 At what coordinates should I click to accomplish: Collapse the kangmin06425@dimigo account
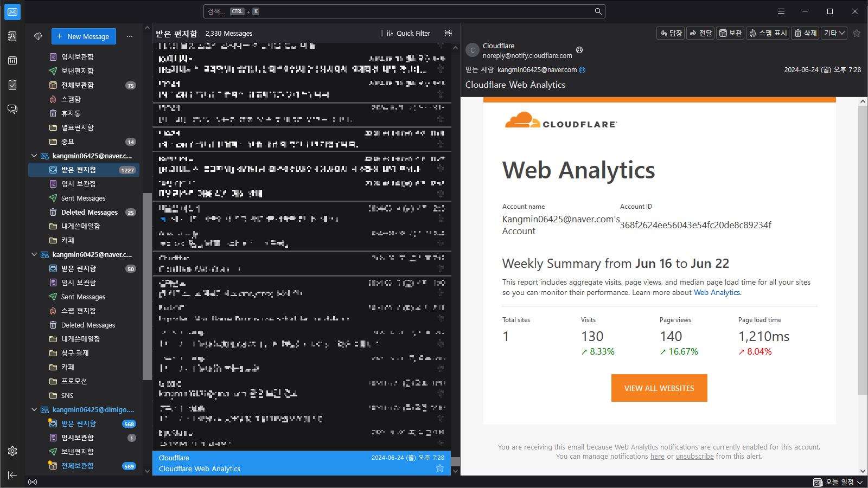(34, 409)
